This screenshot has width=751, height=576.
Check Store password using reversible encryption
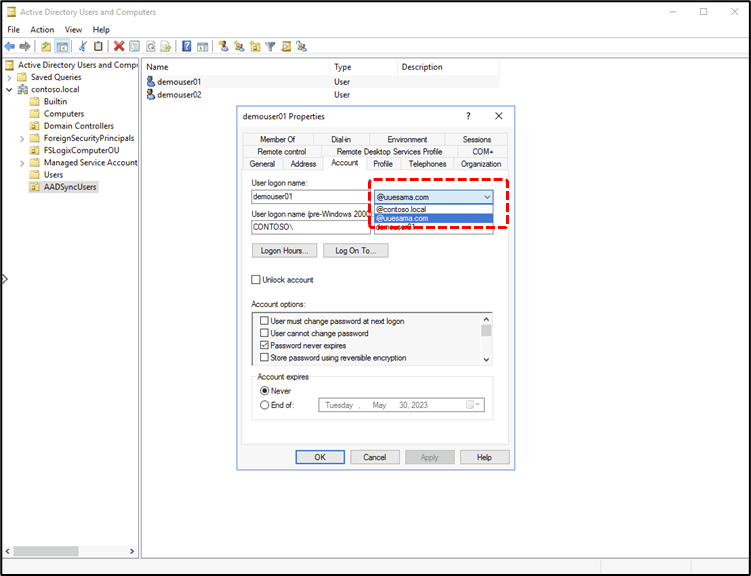pos(264,357)
